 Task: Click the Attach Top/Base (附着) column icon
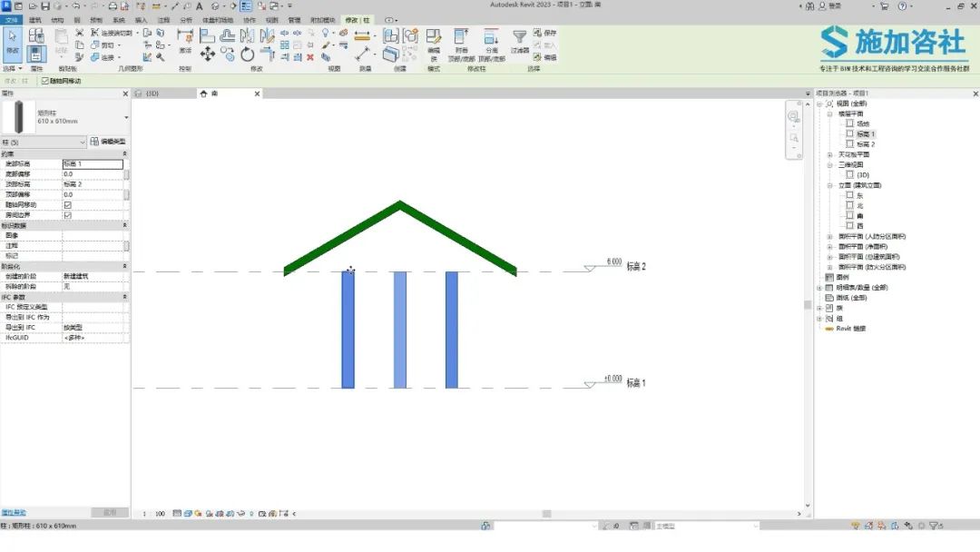click(461, 45)
